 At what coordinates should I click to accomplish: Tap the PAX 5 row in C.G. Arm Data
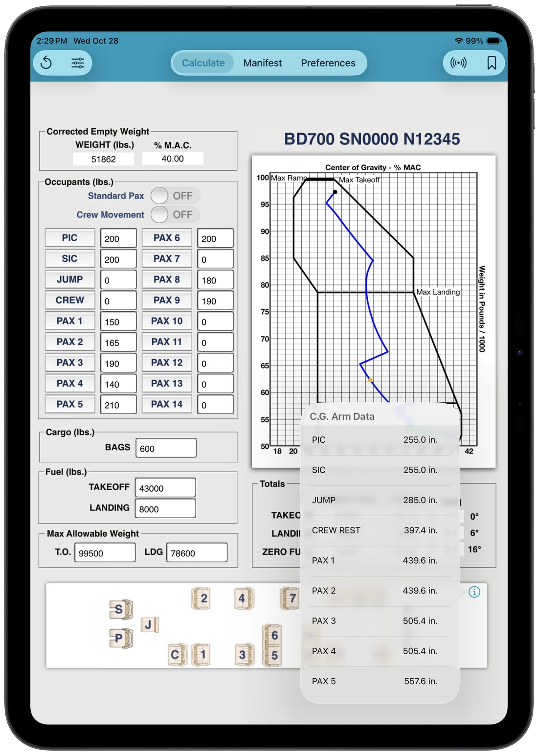[380, 681]
